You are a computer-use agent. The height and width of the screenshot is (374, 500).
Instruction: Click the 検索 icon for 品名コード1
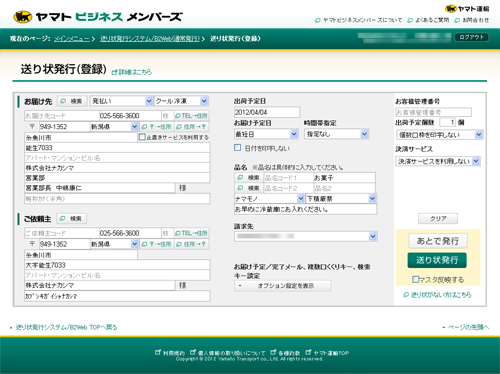pos(249,178)
